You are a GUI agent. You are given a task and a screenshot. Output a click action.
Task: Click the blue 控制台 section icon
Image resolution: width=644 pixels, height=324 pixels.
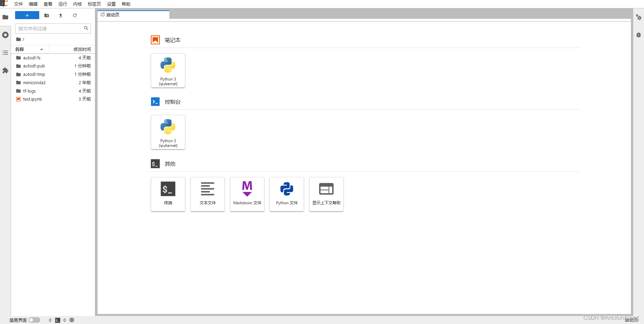pyautogui.click(x=155, y=102)
